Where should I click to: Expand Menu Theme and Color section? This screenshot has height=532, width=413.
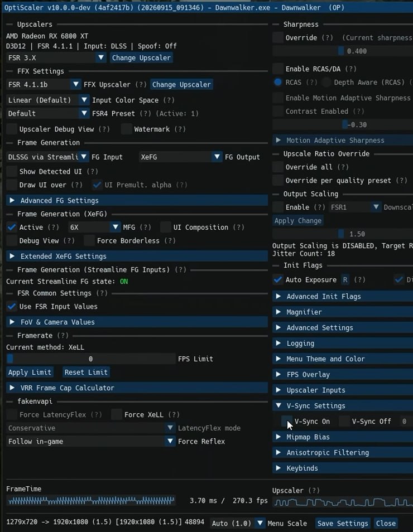(343, 359)
